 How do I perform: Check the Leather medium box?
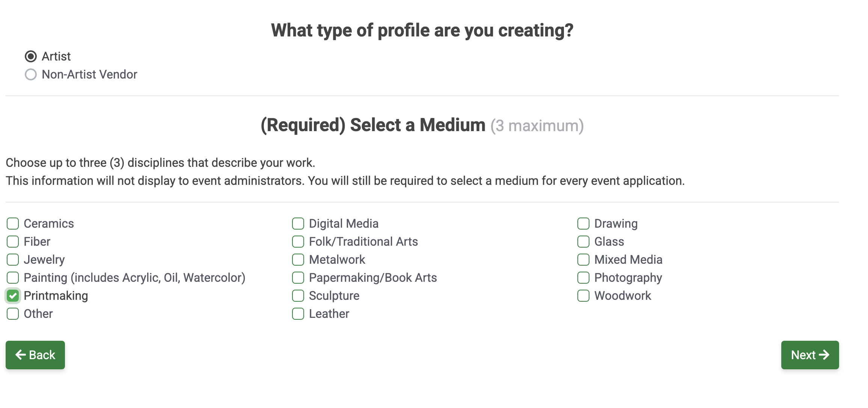click(x=298, y=314)
